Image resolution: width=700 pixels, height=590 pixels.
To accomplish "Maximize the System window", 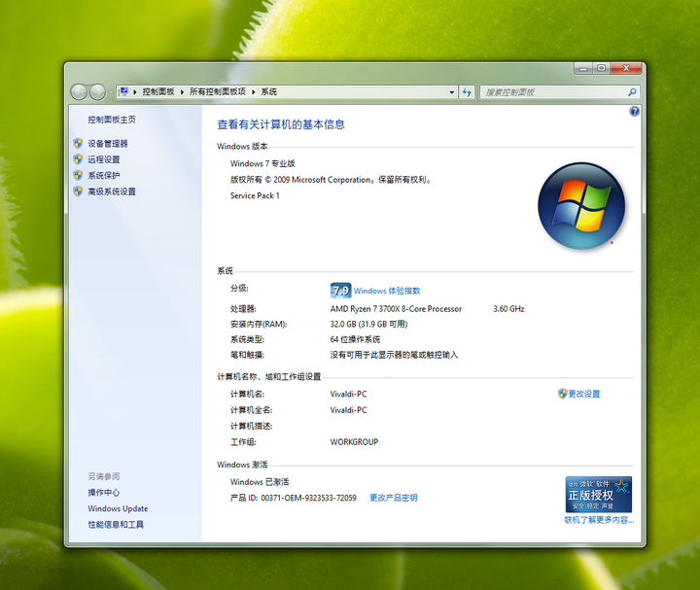I will click(x=602, y=68).
